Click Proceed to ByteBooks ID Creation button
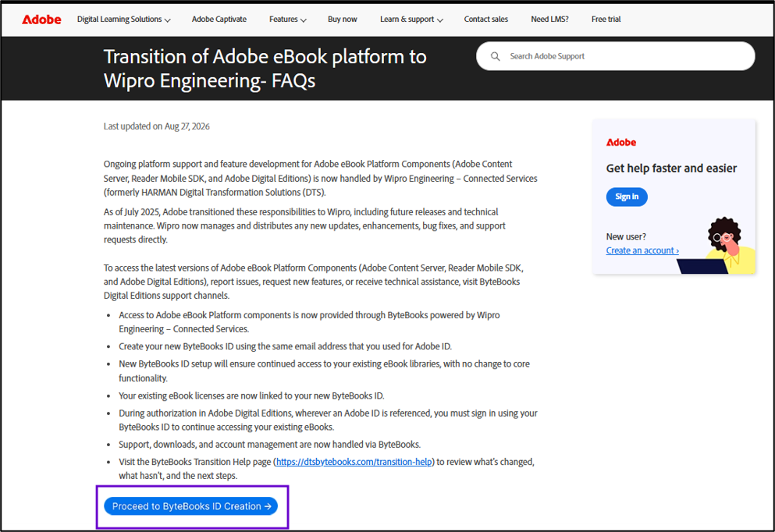The image size is (775, 532). point(190,506)
